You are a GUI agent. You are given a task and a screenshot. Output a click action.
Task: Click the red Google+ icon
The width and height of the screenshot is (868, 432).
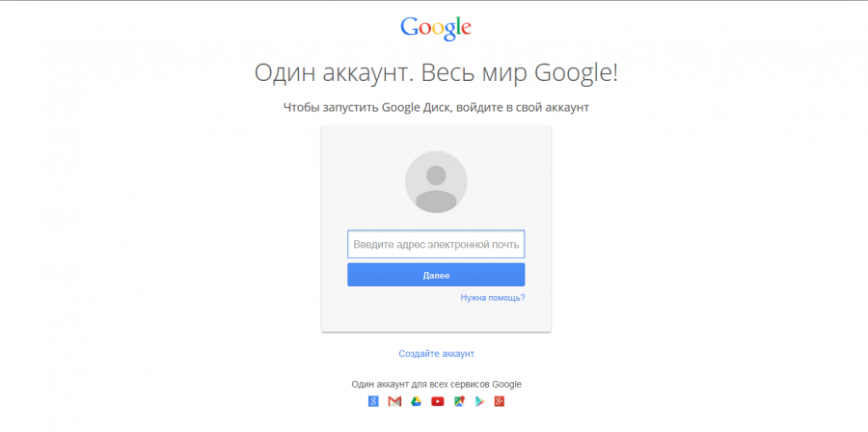pos(500,401)
